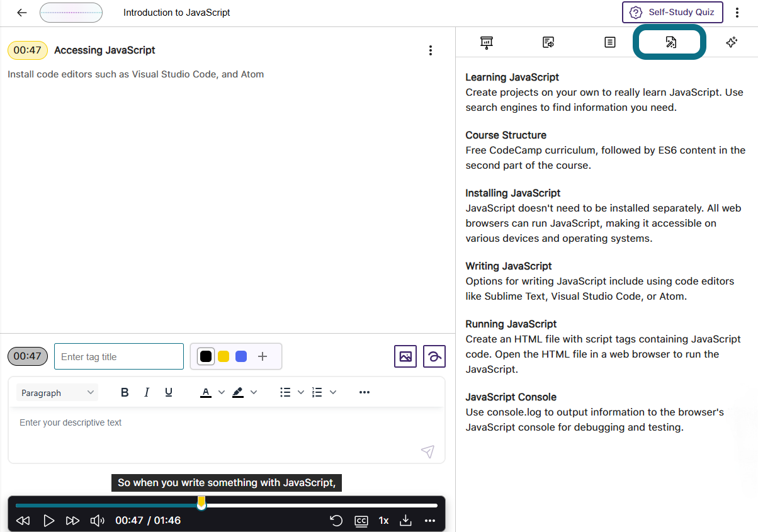Play the video

click(x=49, y=521)
